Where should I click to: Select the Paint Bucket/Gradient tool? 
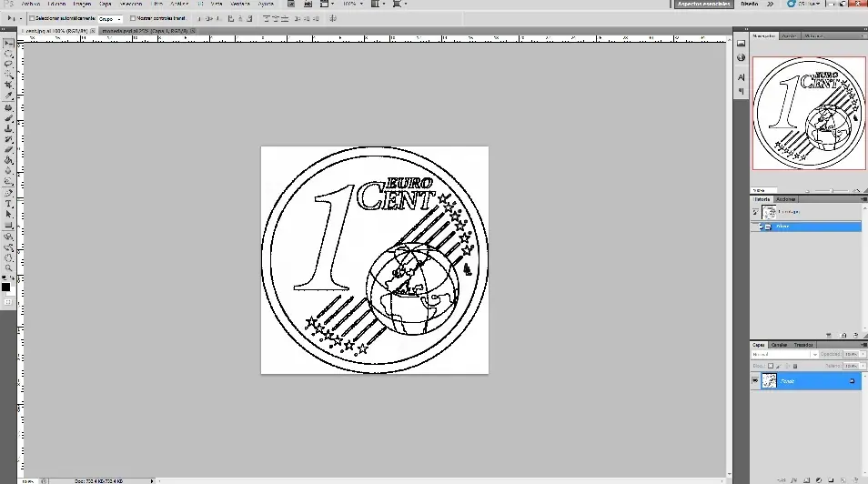coord(8,161)
